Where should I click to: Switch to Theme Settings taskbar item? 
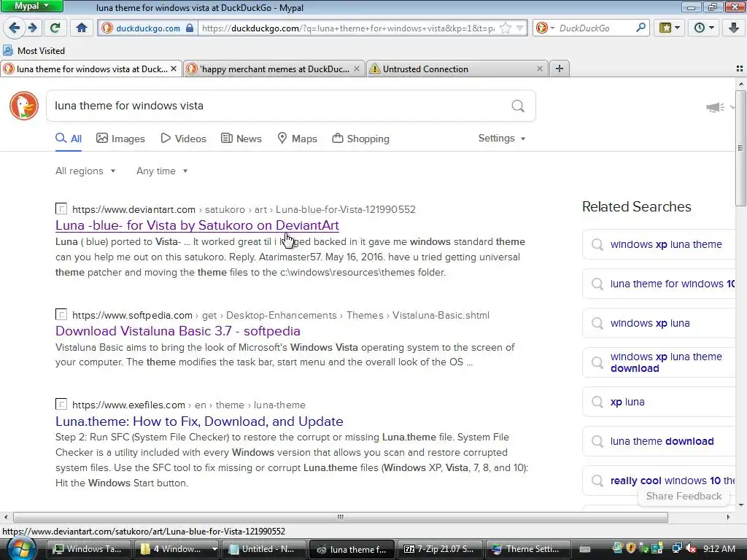(x=528, y=549)
